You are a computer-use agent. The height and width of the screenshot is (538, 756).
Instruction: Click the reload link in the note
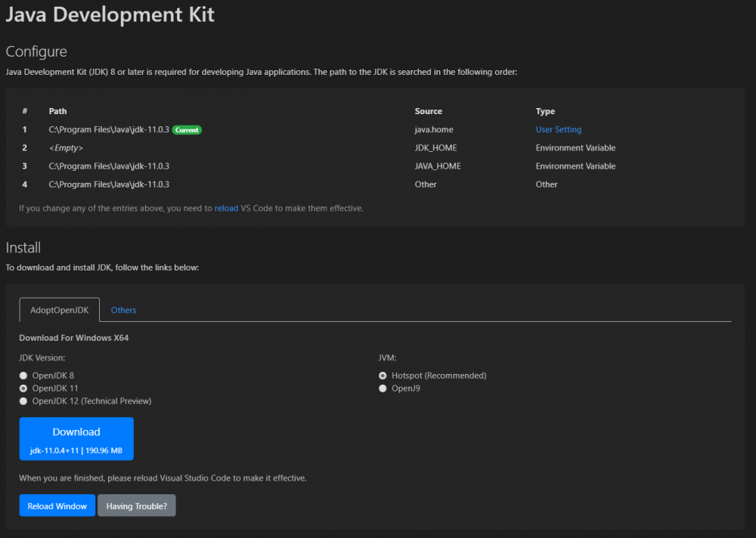click(x=226, y=208)
